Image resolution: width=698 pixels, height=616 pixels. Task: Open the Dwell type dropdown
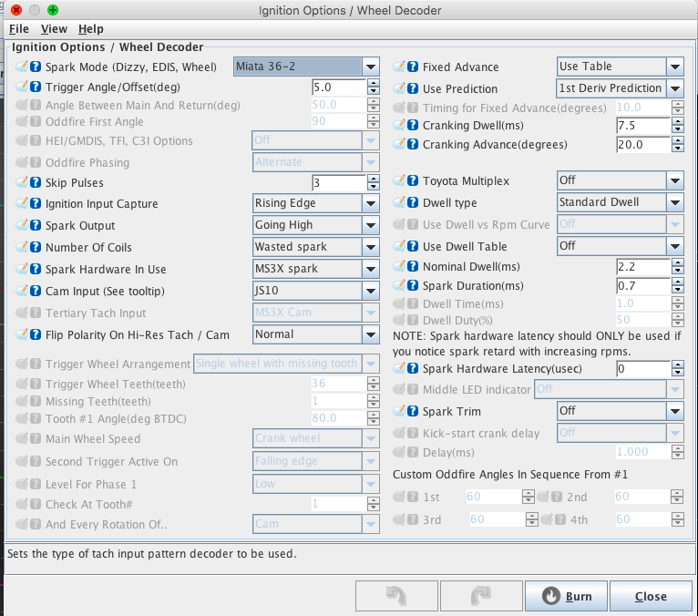pos(620,202)
